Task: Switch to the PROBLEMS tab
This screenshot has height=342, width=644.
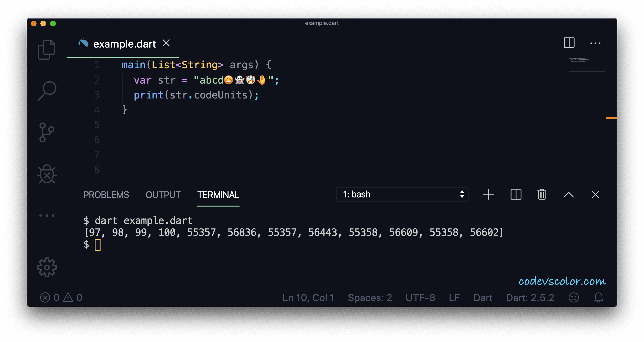Action: tap(106, 195)
